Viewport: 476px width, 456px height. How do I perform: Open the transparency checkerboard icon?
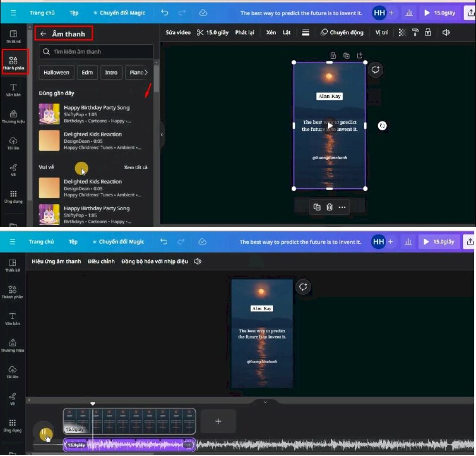403,32
